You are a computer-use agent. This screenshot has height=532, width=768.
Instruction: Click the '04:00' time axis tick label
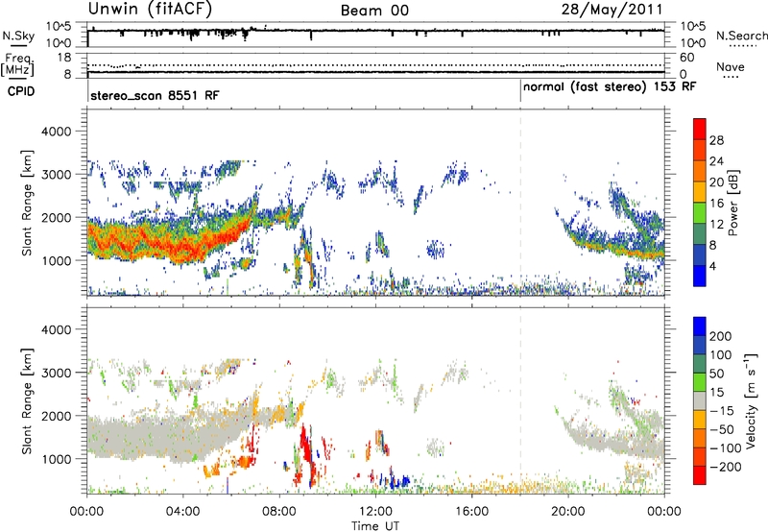click(183, 512)
